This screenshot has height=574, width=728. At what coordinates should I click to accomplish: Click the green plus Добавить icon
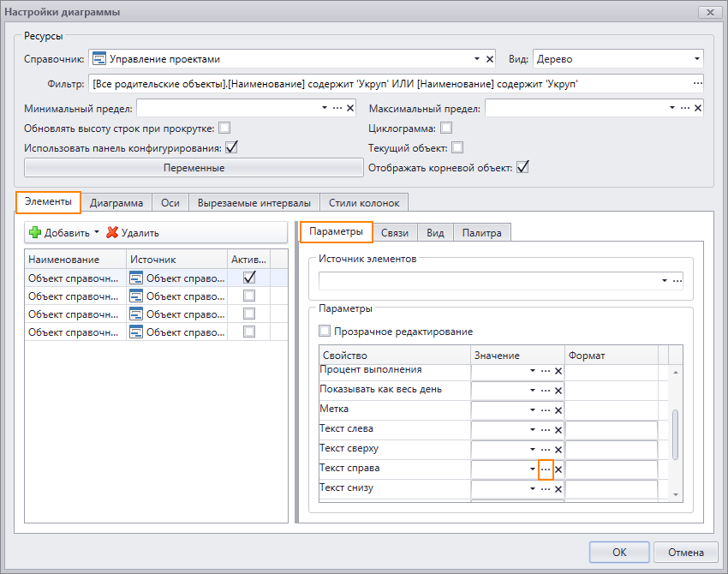click(x=35, y=232)
